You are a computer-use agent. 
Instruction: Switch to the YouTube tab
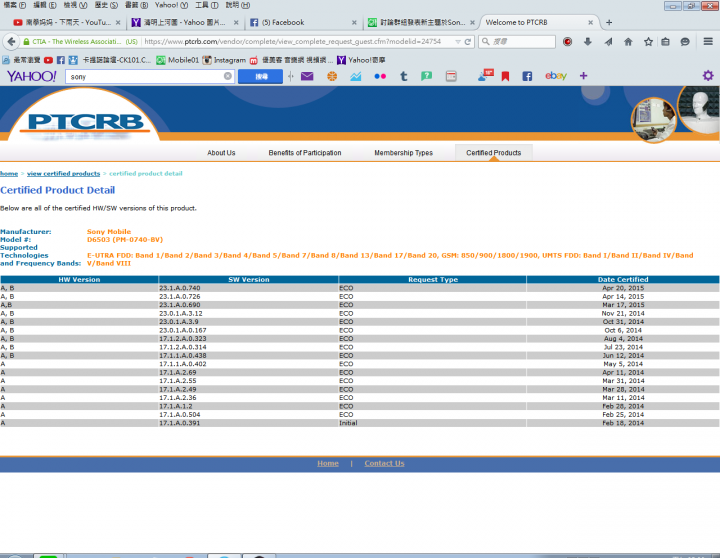point(67,23)
